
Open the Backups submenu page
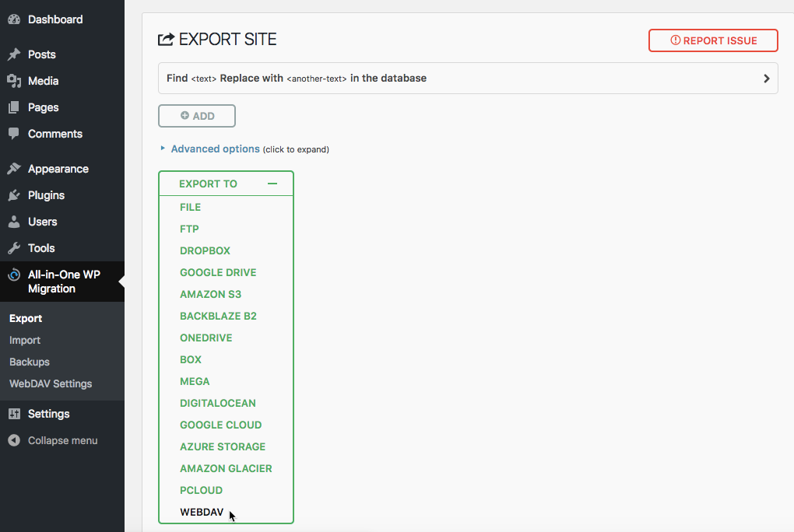click(30, 362)
